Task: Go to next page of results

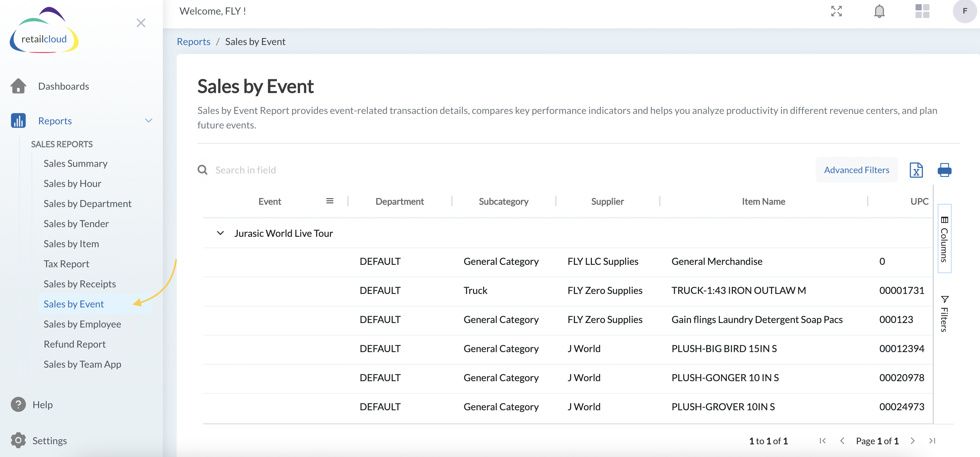Action: pos(913,441)
